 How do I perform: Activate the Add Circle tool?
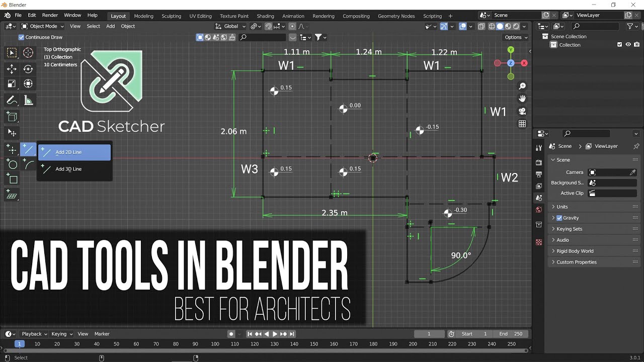click(x=12, y=164)
